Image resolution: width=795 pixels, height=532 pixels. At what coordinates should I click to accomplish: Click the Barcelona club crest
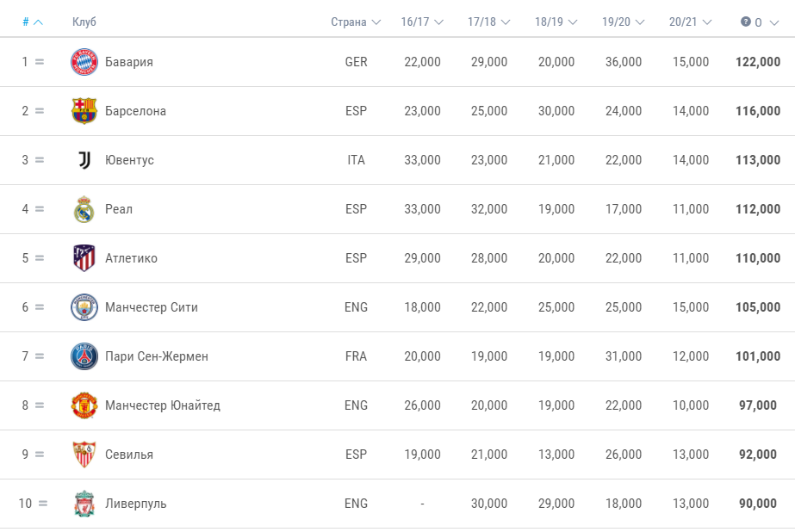point(84,111)
